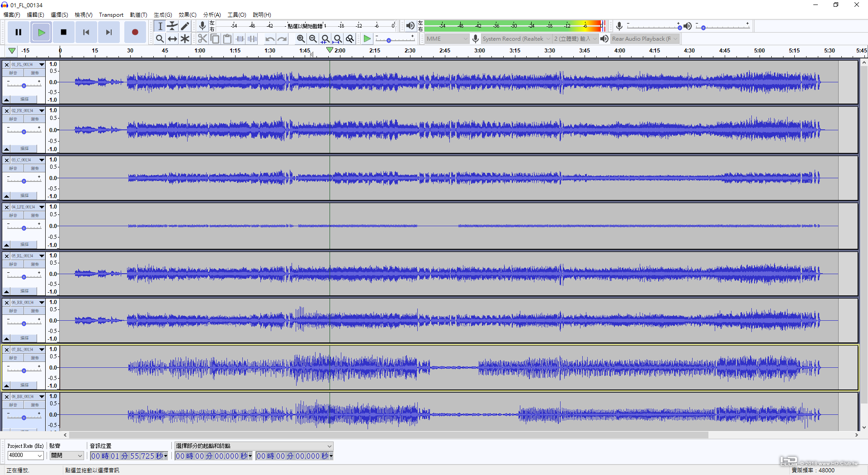Open the recording channels dropdown
Image resolution: width=868 pixels, height=475 pixels.
575,39
